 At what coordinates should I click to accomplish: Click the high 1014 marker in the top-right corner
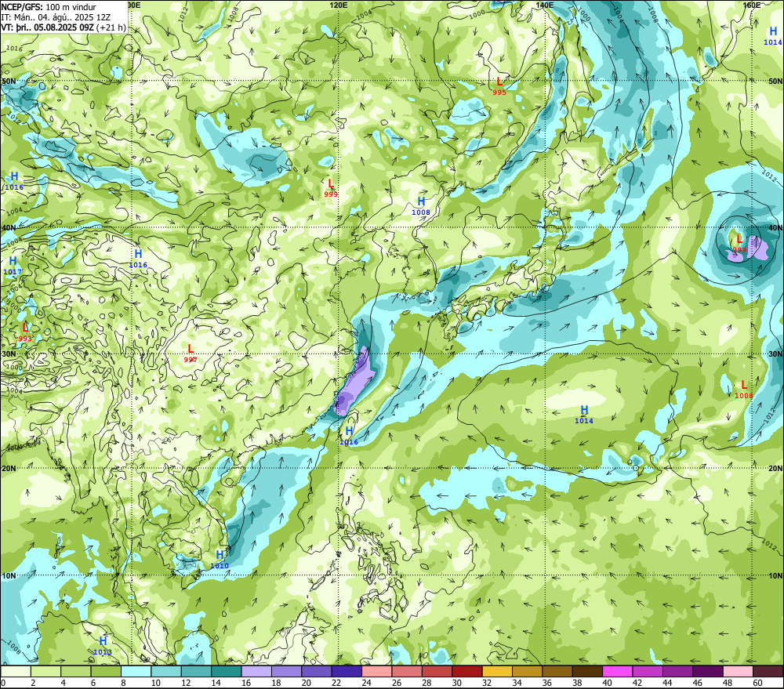click(772, 36)
